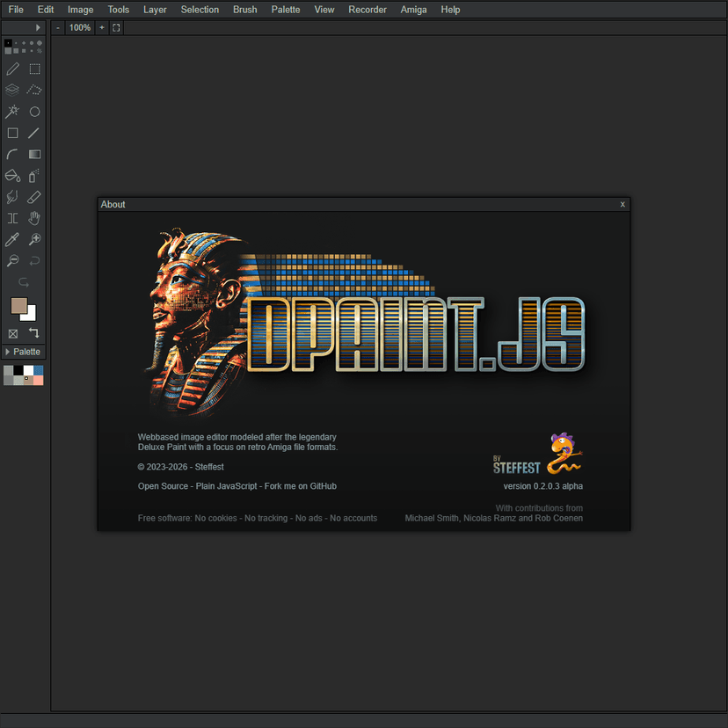The height and width of the screenshot is (728, 728).
Task: Select the Eyedropper color picker tool
Action: (x=12, y=239)
